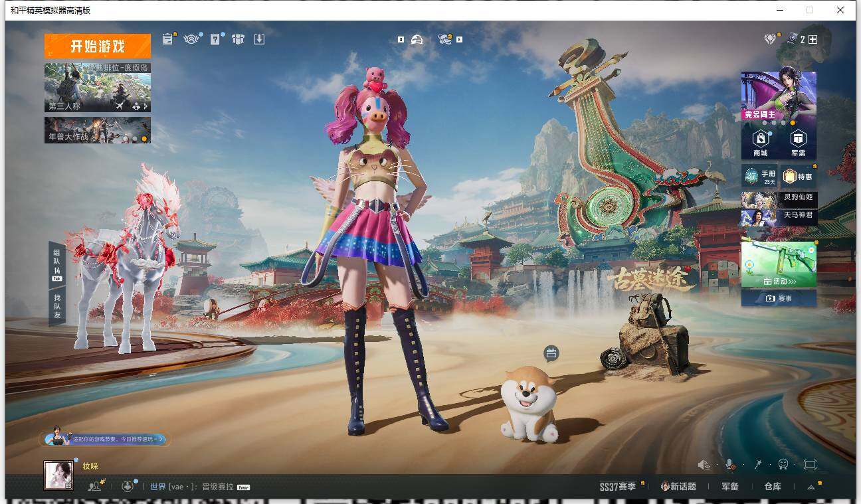
Task: Open the 组队 team panel tab
Action: tap(57, 264)
